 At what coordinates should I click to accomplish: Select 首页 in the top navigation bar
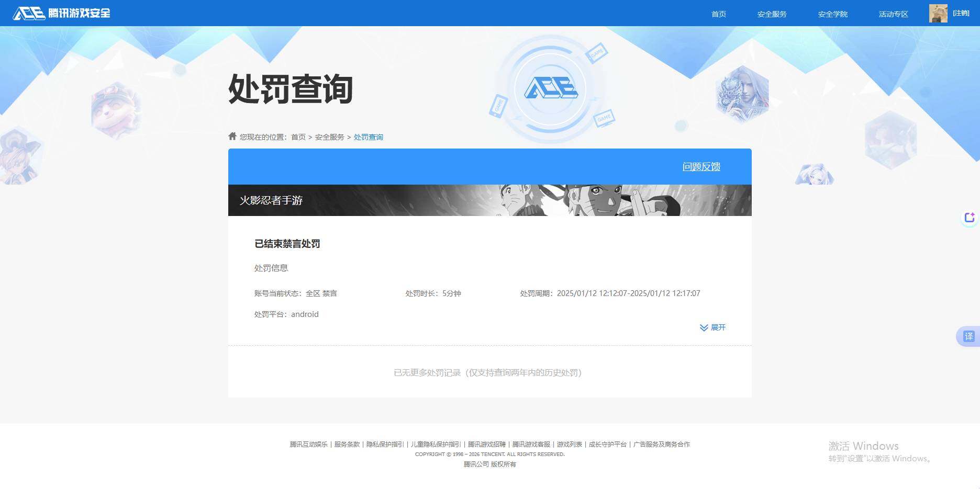coord(718,14)
